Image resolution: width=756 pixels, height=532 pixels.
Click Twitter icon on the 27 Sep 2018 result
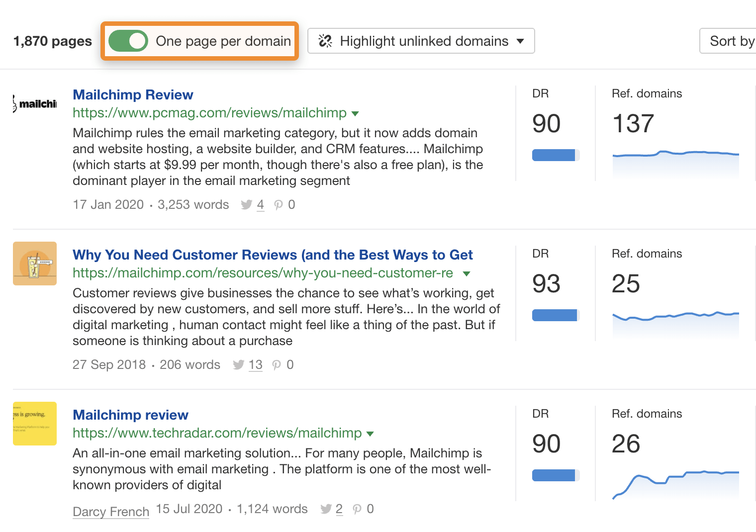pyautogui.click(x=239, y=365)
